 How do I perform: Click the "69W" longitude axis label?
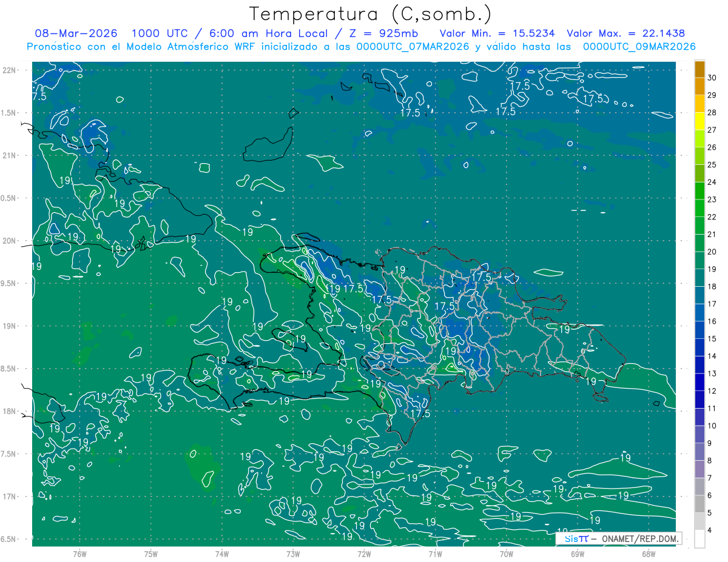578,554
